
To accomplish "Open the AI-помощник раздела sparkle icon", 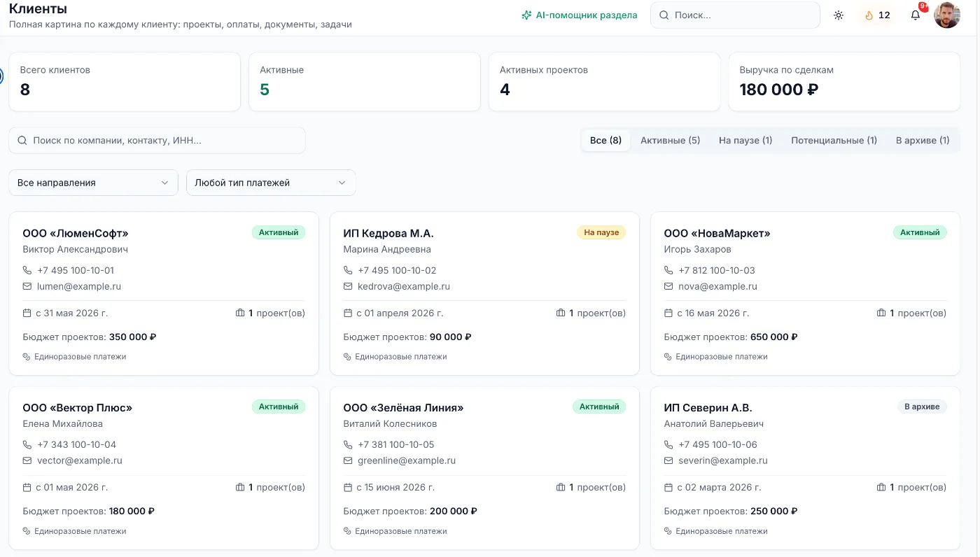I will click(526, 15).
